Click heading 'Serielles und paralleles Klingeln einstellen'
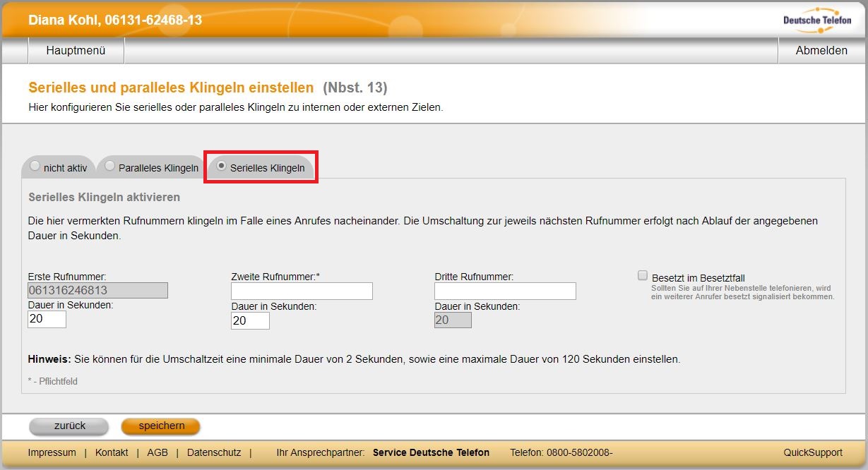The height and width of the screenshot is (470, 868). pos(171,88)
